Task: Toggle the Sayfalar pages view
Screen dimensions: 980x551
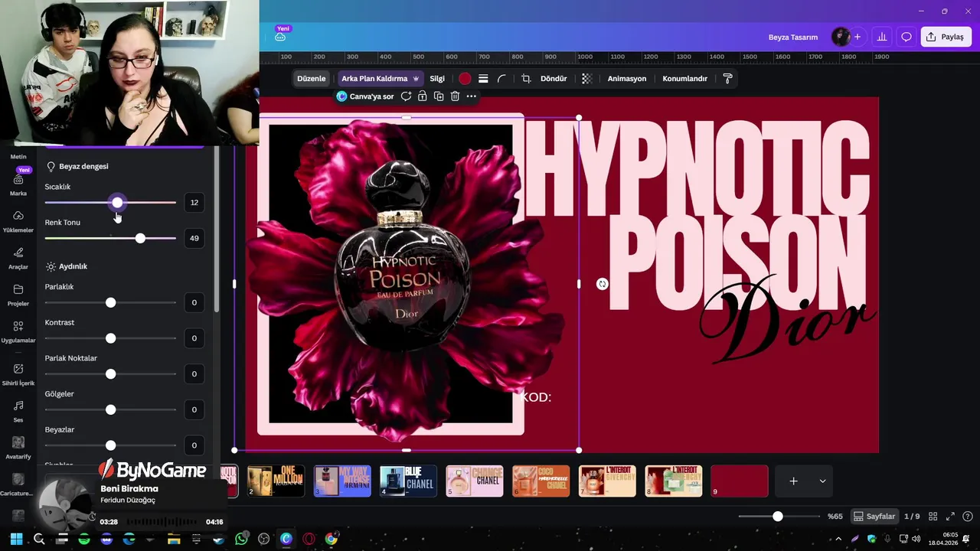Action: coord(874,517)
